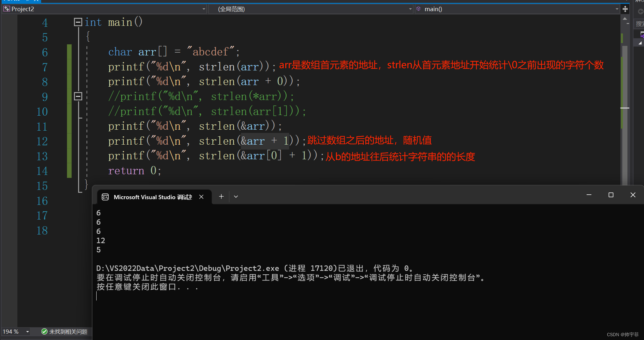The width and height of the screenshot is (644, 340).
Task: Maximize the debug console window
Action: pyautogui.click(x=611, y=195)
